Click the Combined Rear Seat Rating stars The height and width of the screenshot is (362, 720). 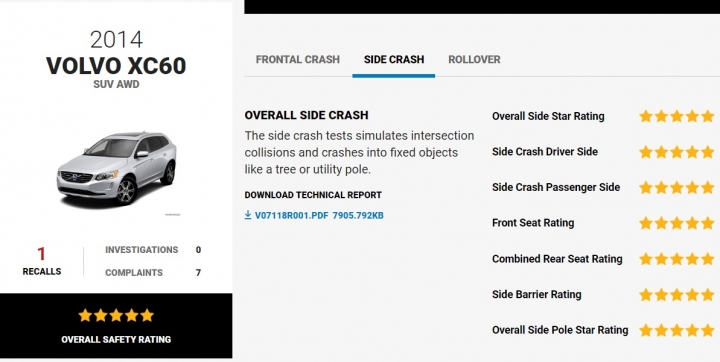677,259
